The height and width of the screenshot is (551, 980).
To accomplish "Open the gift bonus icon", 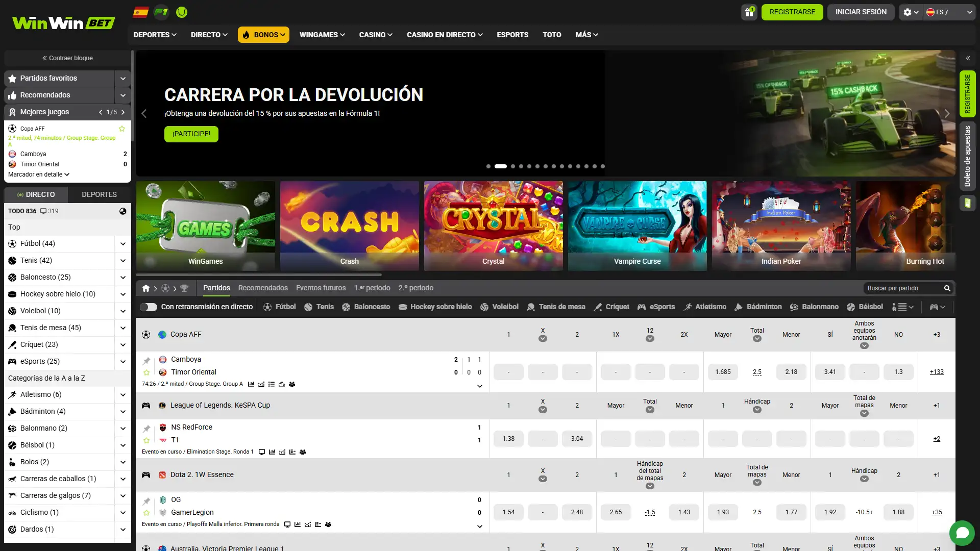I will tap(749, 12).
